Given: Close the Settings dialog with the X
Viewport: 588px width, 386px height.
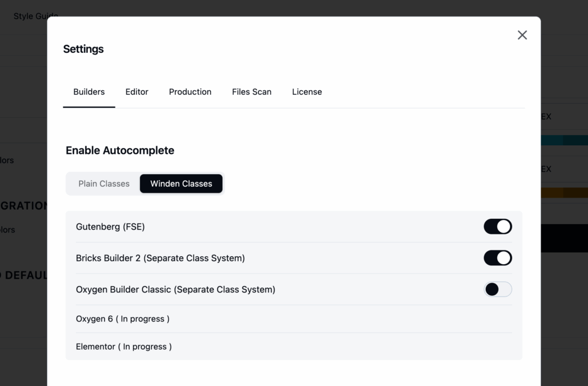Looking at the screenshot, I should (x=522, y=35).
